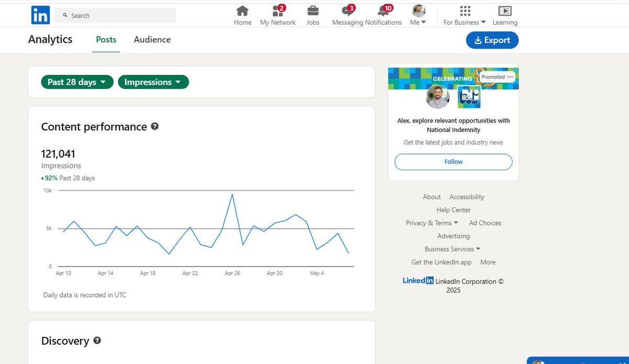Expand the Impressions metric dropdown
629x364 pixels.
pos(153,82)
